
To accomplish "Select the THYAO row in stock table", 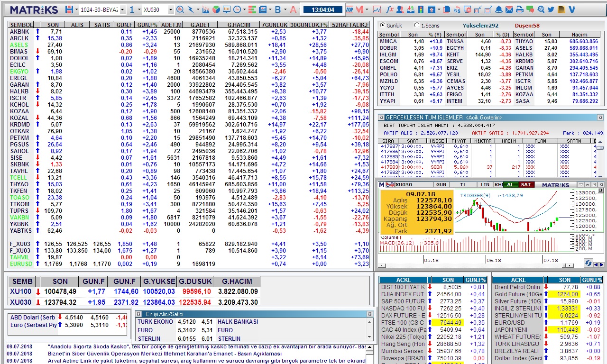I will pyautogui.click(x=189, y=184).
